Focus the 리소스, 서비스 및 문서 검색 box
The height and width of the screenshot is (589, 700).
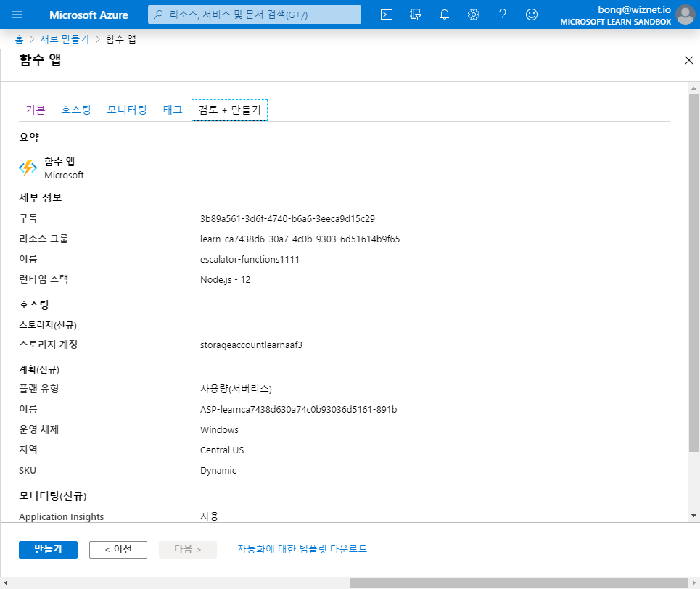(x=255, y=15)
